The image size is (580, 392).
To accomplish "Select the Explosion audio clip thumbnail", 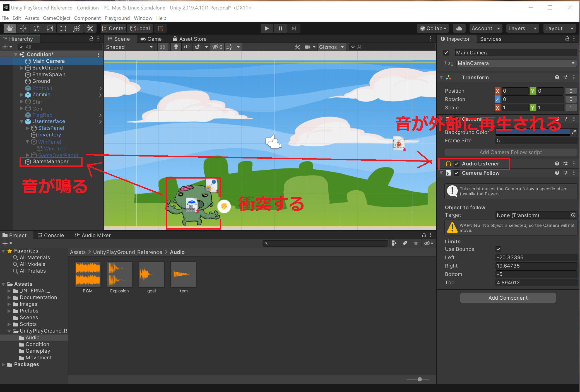I will (119, 274).
